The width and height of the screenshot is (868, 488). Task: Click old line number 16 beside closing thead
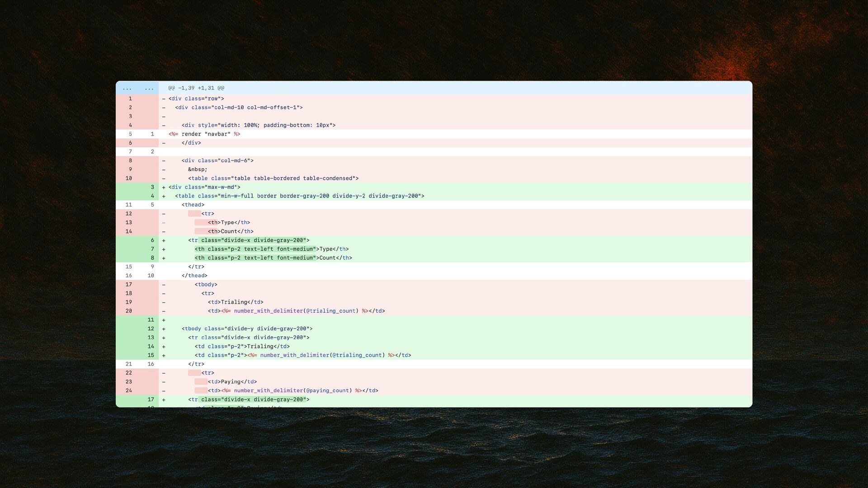pyautogui.click(x=129, y=276)
